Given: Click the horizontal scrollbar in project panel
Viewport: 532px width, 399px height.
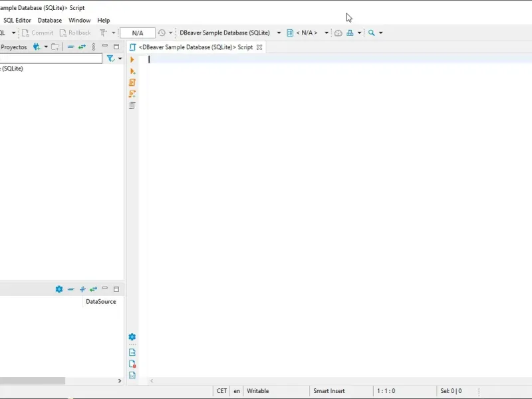Looking at the screenshot, I should (x=32, y=380).
